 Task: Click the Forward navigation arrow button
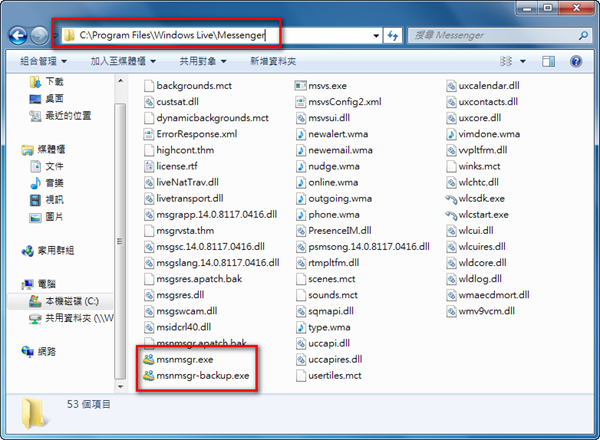[x=39, y=36]
